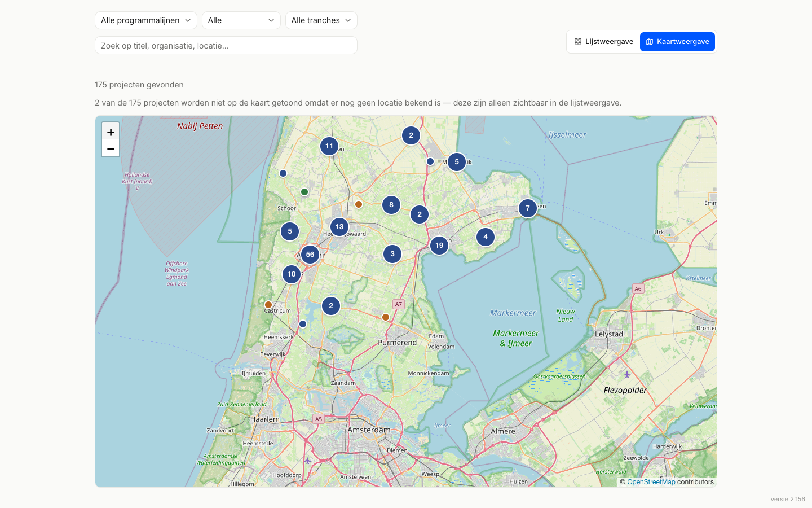Click the cluster marker labeled 11
The image size is (812, 508).
[x=329, y=146]
